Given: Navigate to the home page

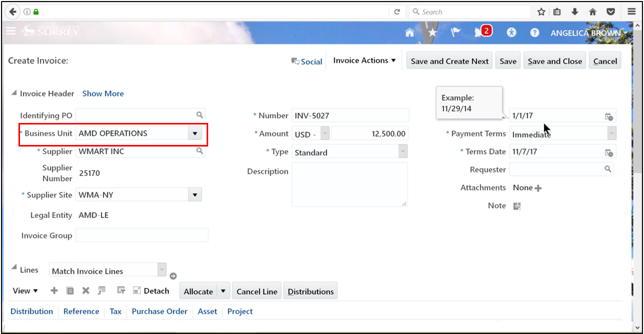Looking at the screenshot, I should [x=409, y=32].
